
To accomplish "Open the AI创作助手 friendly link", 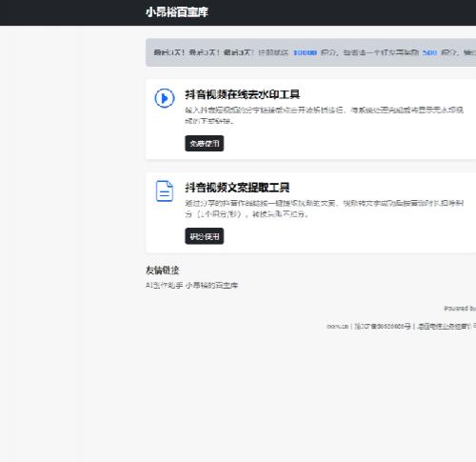I will [164, 285].
